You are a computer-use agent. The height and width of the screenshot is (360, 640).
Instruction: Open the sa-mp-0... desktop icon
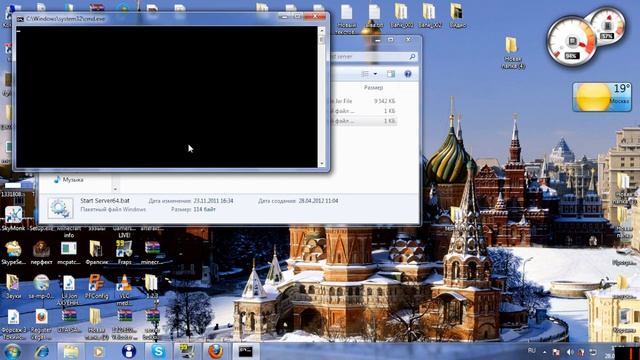click(41, 287)
